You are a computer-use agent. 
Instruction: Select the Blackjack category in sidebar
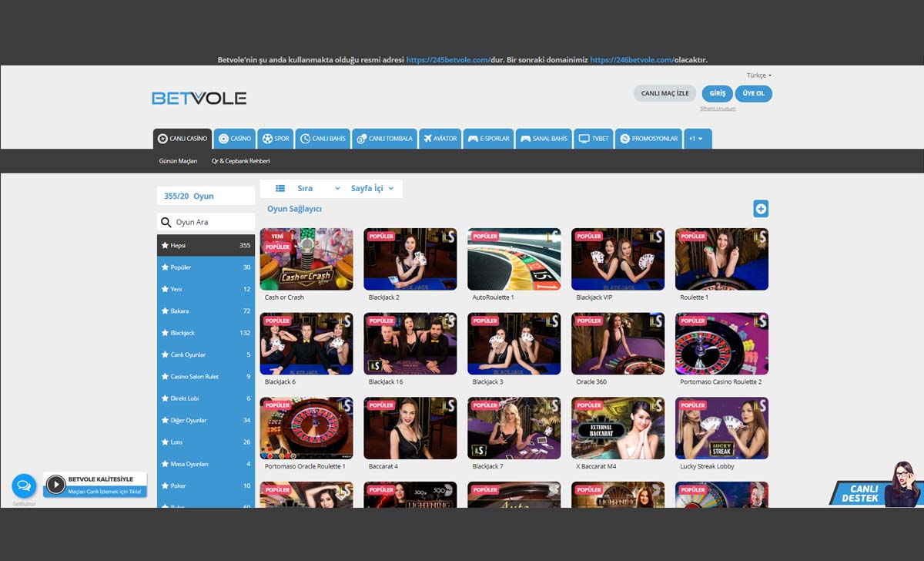click(206, 333)
